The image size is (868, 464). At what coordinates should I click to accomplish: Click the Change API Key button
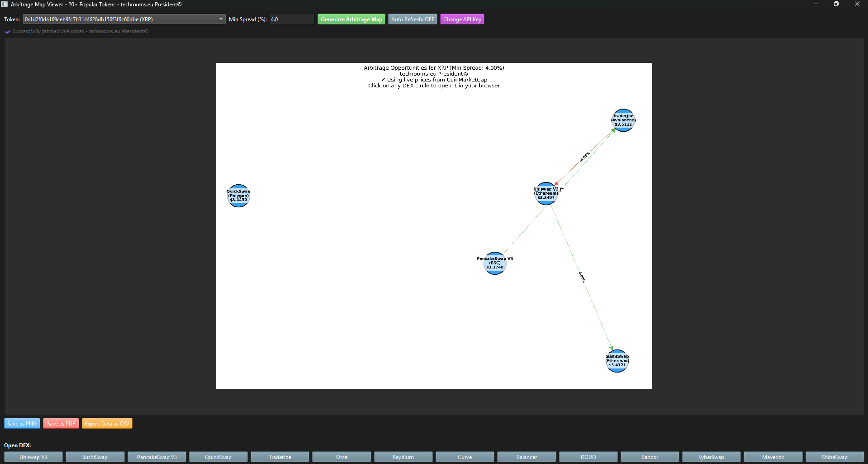point(462,19)
